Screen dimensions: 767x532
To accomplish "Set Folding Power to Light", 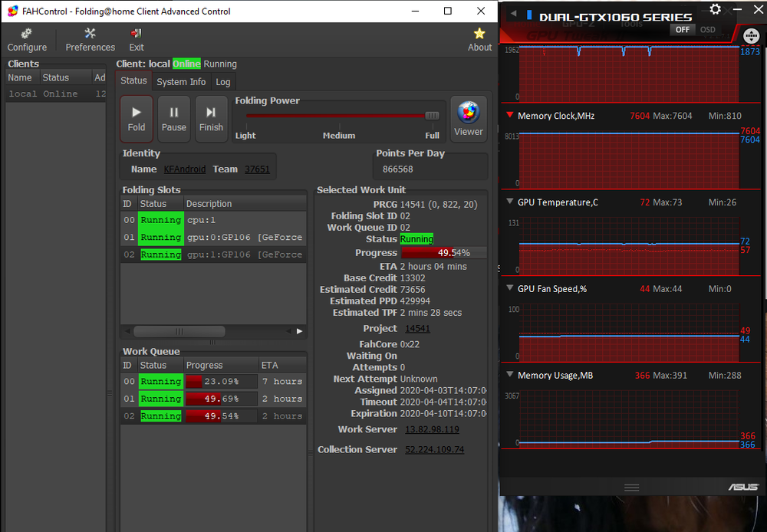I will [x=245, y=136].
